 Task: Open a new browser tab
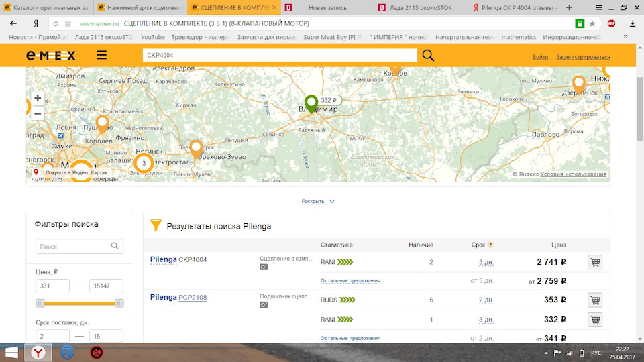pos(569,7)
